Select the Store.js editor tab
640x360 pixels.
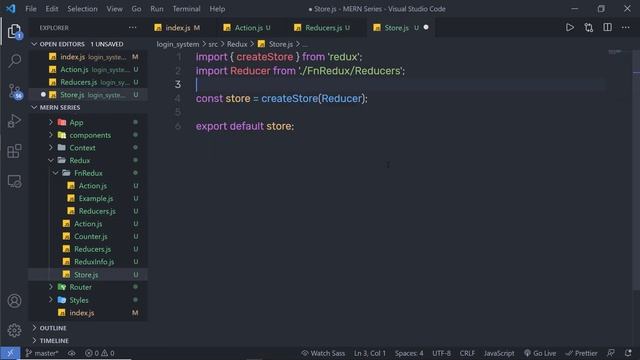[396, 27]
